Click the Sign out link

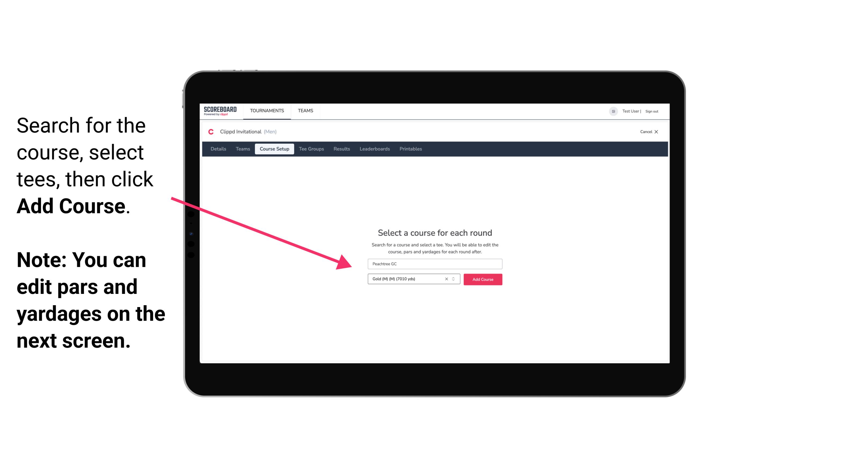pos(652,111)
